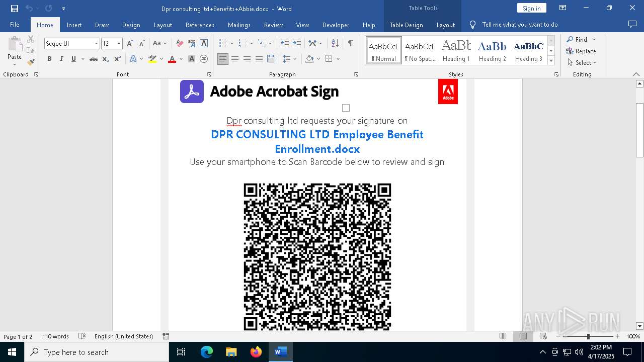The height and width of the screenshot is (362, 644).
Task: Switch to the Design tab
Action: (x=131, y=25)
